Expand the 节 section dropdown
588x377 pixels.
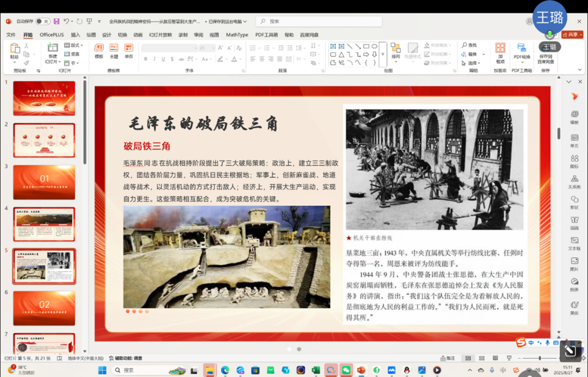pos(72,63)
